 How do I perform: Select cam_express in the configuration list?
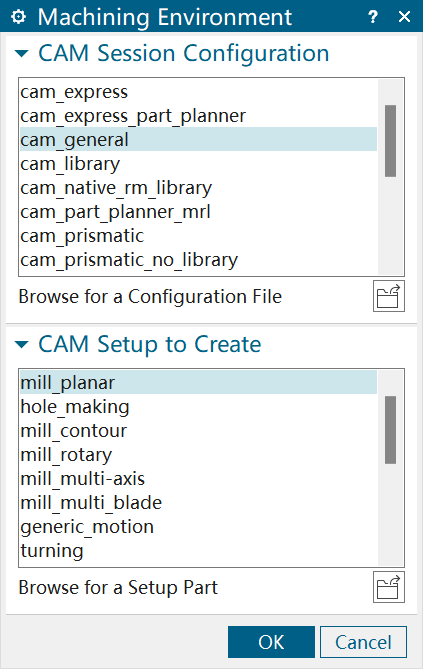click(x=198, y=92)
